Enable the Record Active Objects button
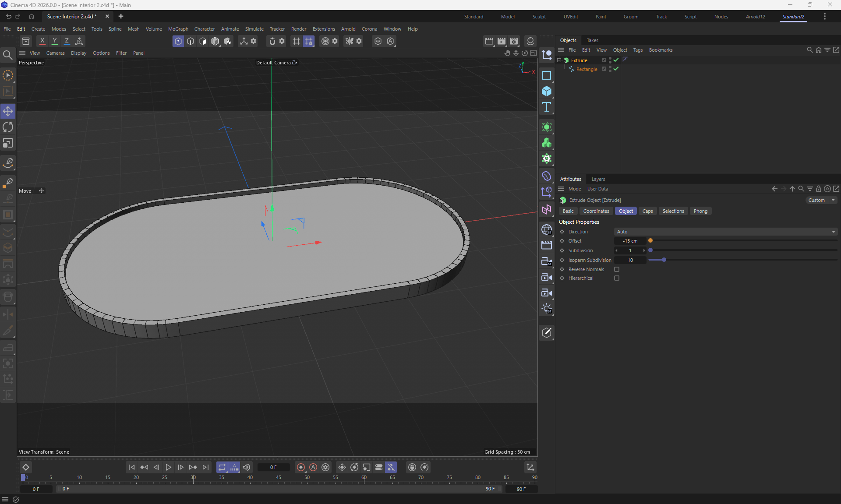Viewport: 841px width, 504px height. pos(301,467)
